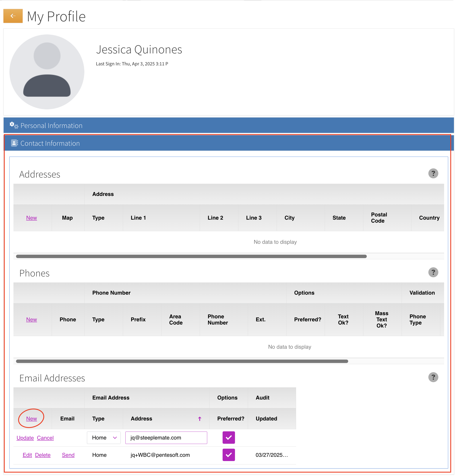This screenshot has width=455, height=476.
Task: Click the Last Sign In text
Action: [132, 64]
